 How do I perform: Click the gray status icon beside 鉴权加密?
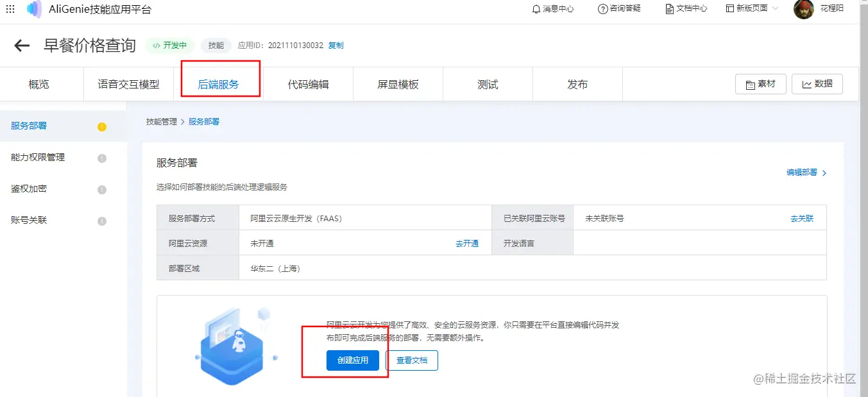102,190
